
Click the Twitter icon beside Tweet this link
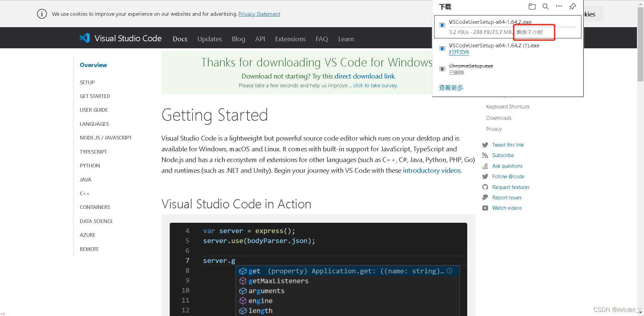(485, 145)
